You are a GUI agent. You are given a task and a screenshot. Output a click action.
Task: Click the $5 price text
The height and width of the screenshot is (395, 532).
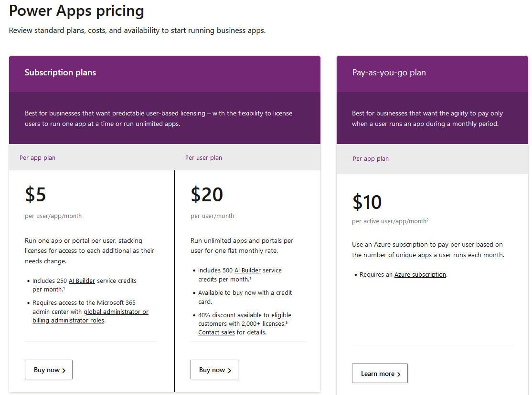pos(35,195)
